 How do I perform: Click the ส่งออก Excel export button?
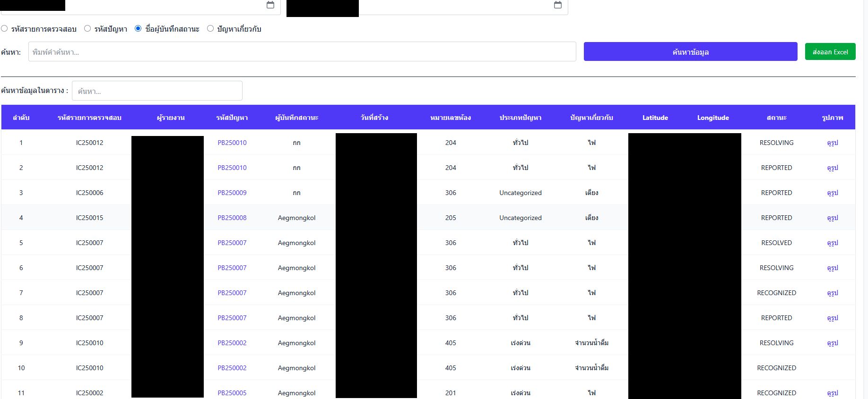click(x=830, y=52)
